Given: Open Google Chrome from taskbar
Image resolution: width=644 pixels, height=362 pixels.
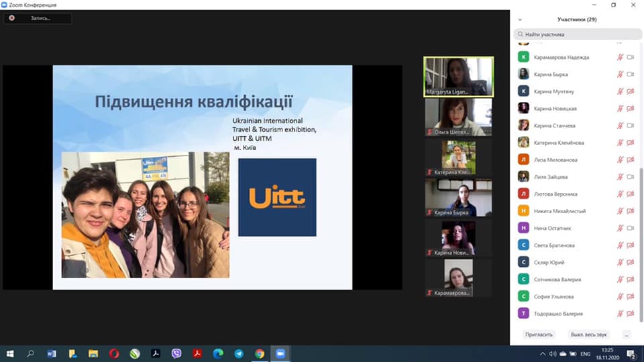Looking at the screenshot, I should [x=260, y=353].
